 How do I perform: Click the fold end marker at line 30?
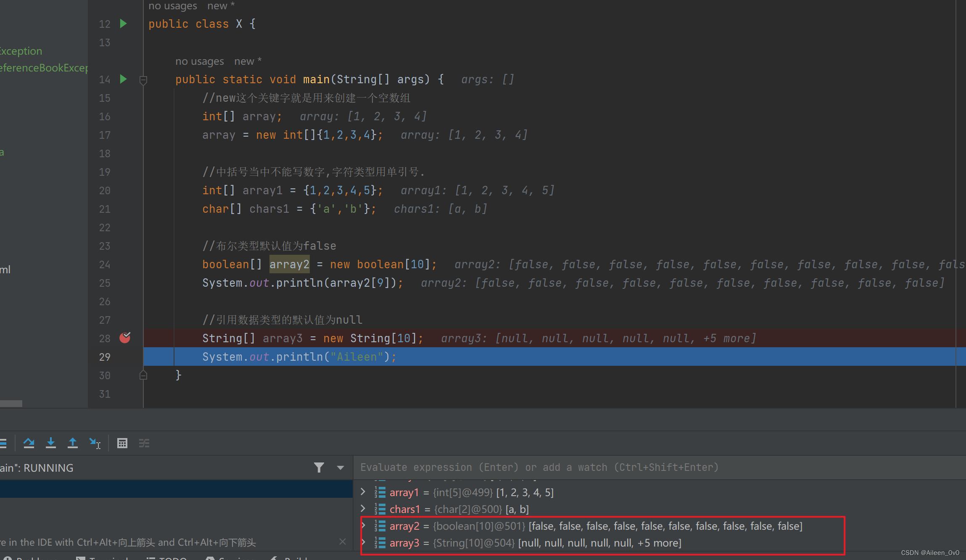[x=143, y=375]
